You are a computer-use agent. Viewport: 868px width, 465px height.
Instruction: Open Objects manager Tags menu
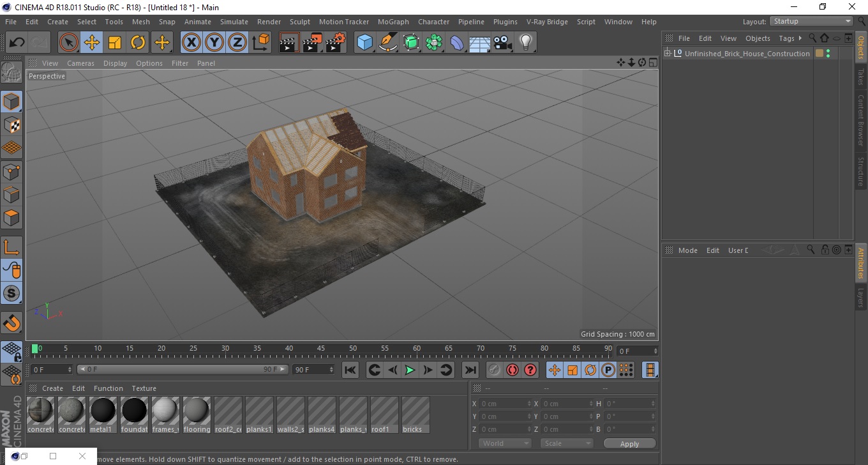tap(787, 38)
